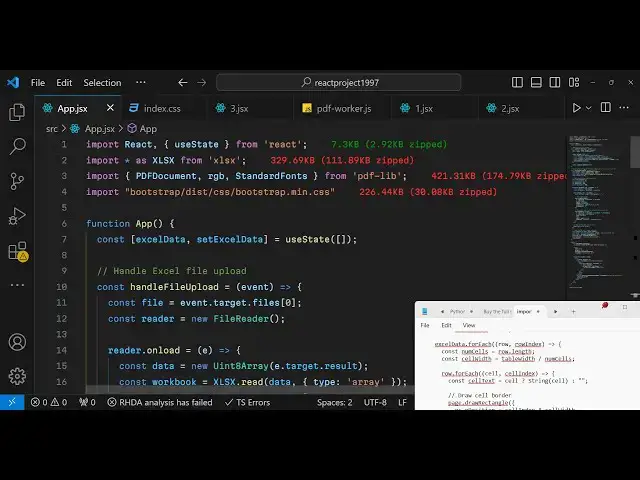The height and width of the screenshot is (480, 640).
Task: Open the File menu
Action: coord(38,82)
